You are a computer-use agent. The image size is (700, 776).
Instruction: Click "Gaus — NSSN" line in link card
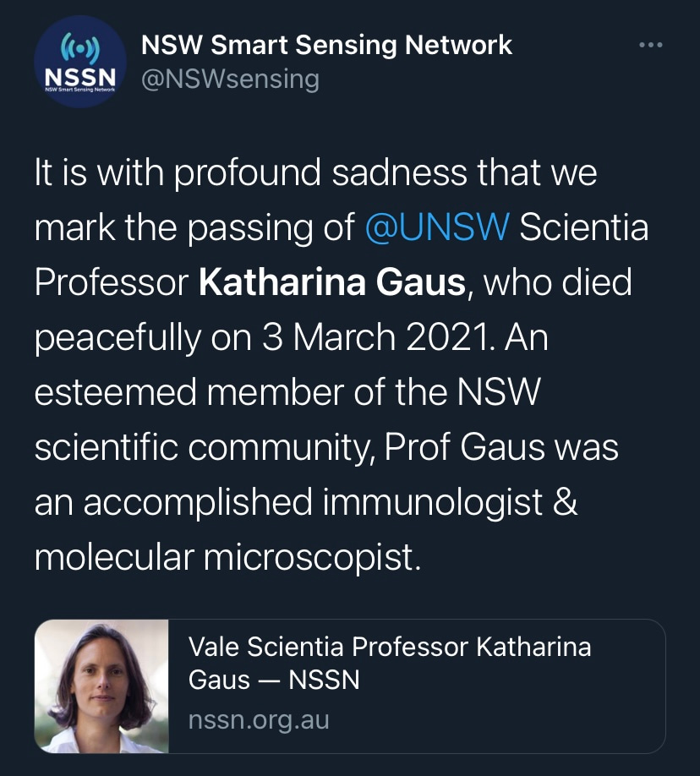[x=274, y=680]
